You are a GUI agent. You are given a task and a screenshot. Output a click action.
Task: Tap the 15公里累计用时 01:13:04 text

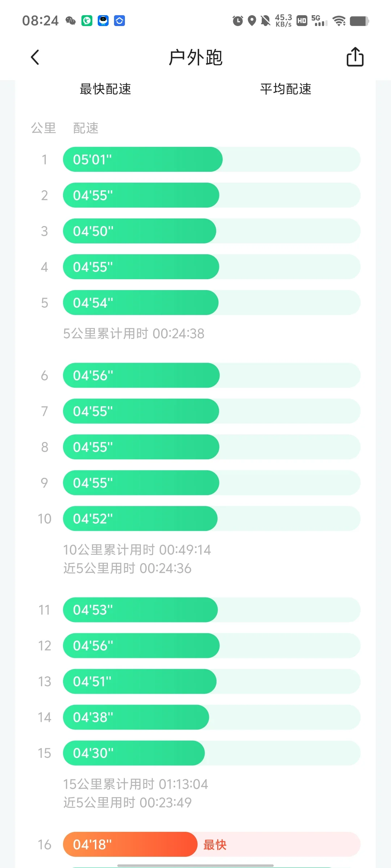point(135,784)
